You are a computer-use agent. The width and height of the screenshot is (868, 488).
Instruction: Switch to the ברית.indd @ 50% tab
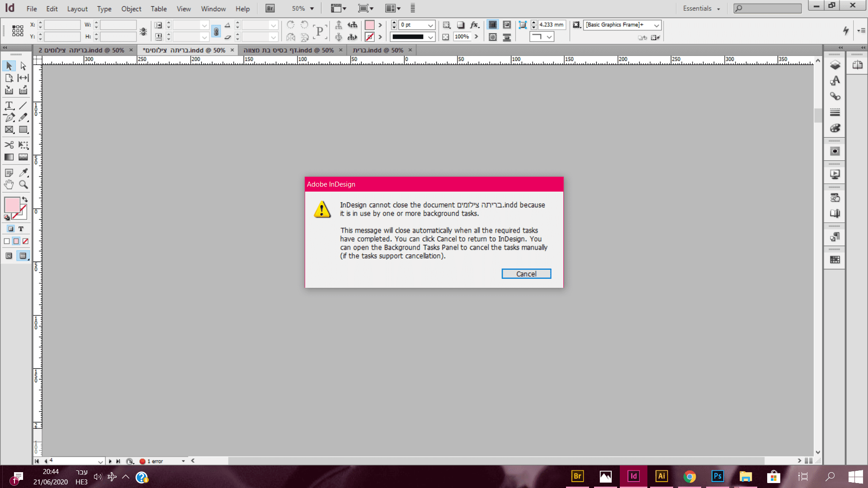(x=378, y=50)
